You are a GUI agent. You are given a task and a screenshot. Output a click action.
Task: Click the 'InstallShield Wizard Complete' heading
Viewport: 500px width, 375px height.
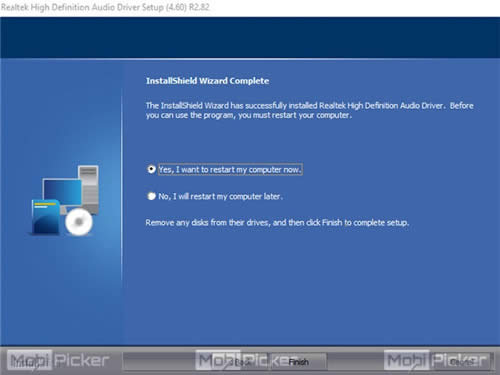coord(207,81)
